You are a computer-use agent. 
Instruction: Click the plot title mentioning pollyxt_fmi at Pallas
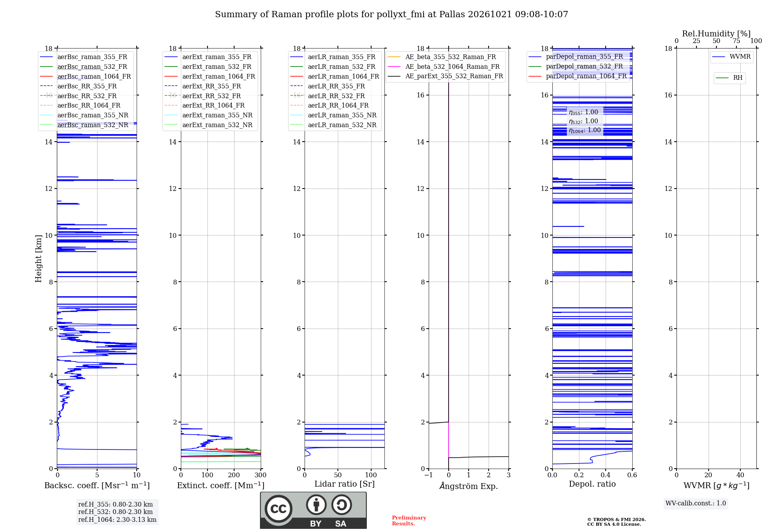391,14
